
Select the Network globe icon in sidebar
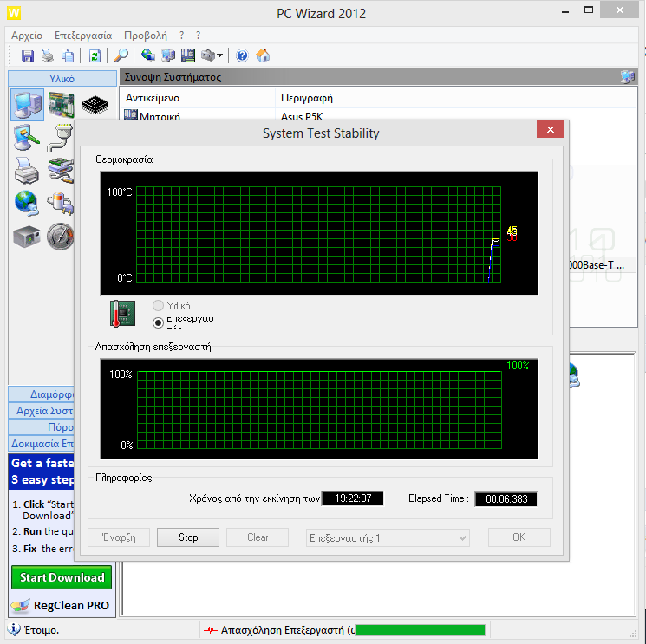pos(26,203)
